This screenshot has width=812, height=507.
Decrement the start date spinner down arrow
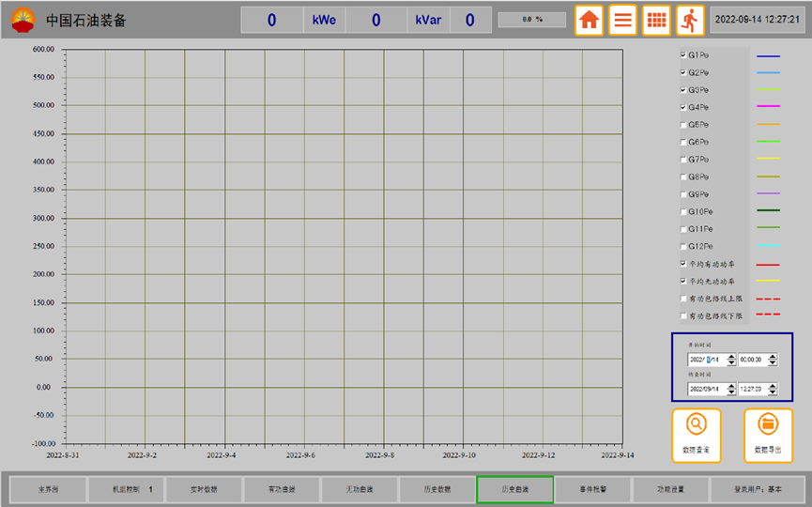(731, 362)
